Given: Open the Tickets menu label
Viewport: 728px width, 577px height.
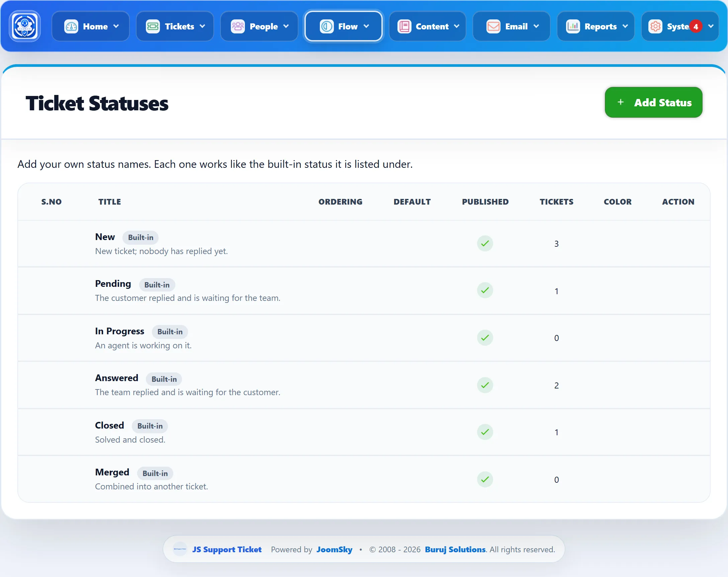Looking at the screenshot, I should pos(179,26).
